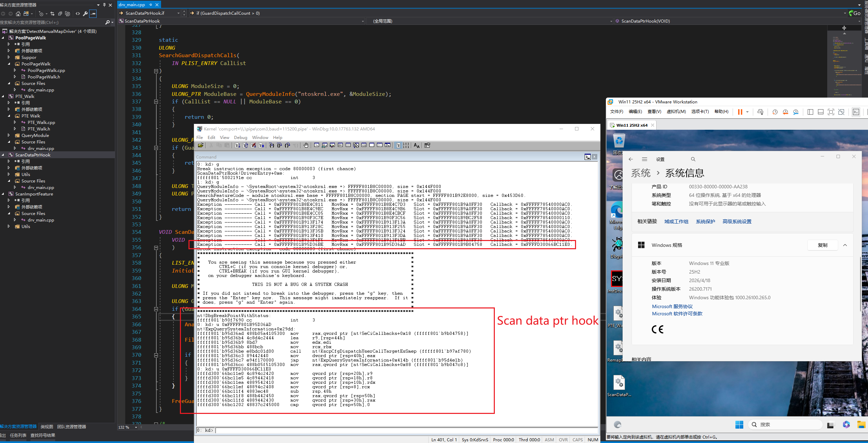The width and height of the screenshot is (868, 443).
Task: Toggle the Preview Selected Items button
Action: pyautogui.click(x=93, y=14)
